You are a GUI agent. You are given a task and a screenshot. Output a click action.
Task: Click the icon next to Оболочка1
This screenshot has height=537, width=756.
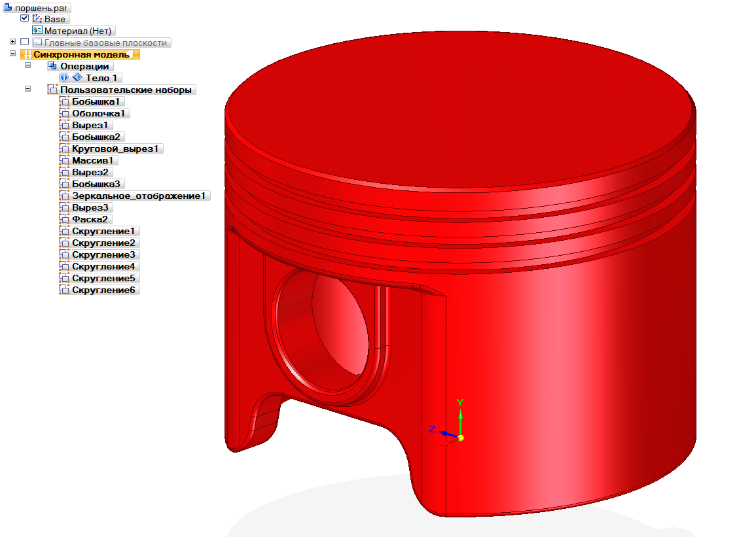coord(64,113)
